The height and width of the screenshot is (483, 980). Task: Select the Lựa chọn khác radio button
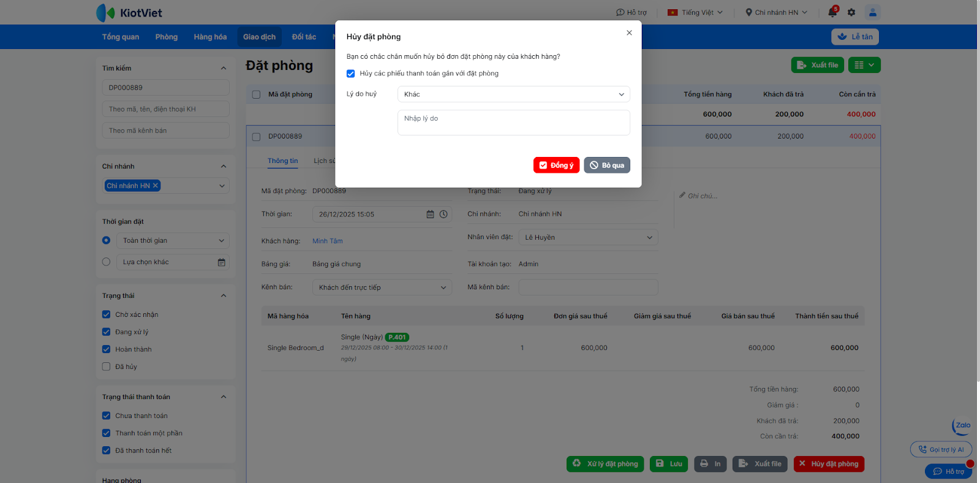(x=107, y=262)
